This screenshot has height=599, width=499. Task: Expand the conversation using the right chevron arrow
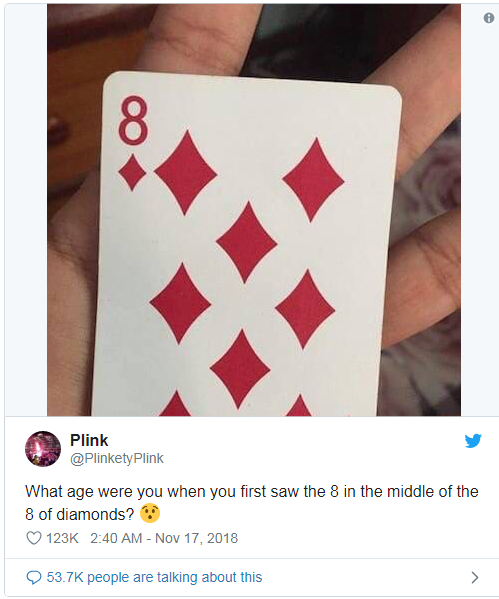coord(475,577)
